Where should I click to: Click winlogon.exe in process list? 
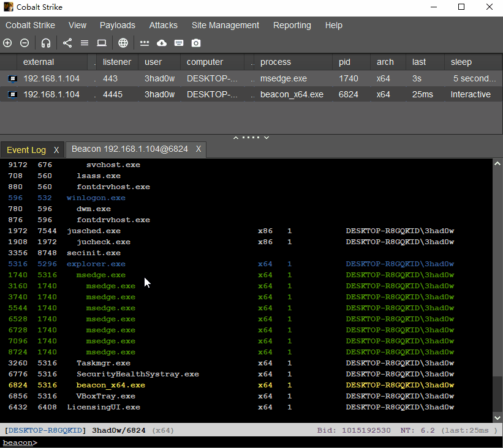click(96, 198)
